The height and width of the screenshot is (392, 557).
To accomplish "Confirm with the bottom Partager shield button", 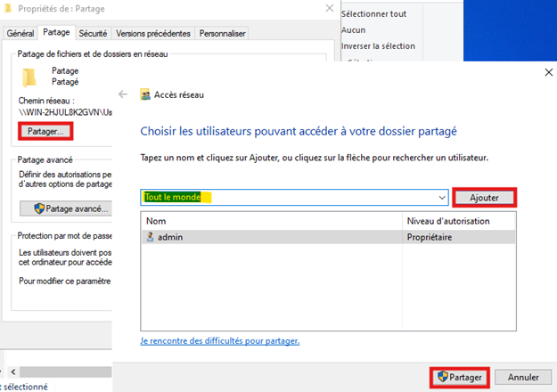I will pos(460,377).
